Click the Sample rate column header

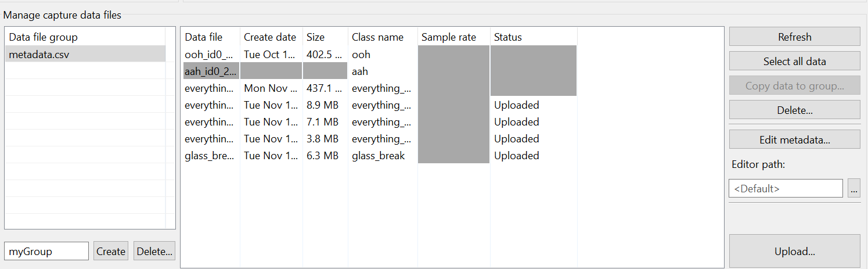click(449, 37)
